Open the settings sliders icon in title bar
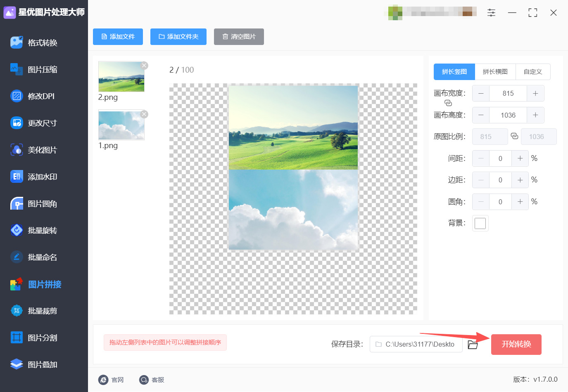 click(x=491, y=13)
